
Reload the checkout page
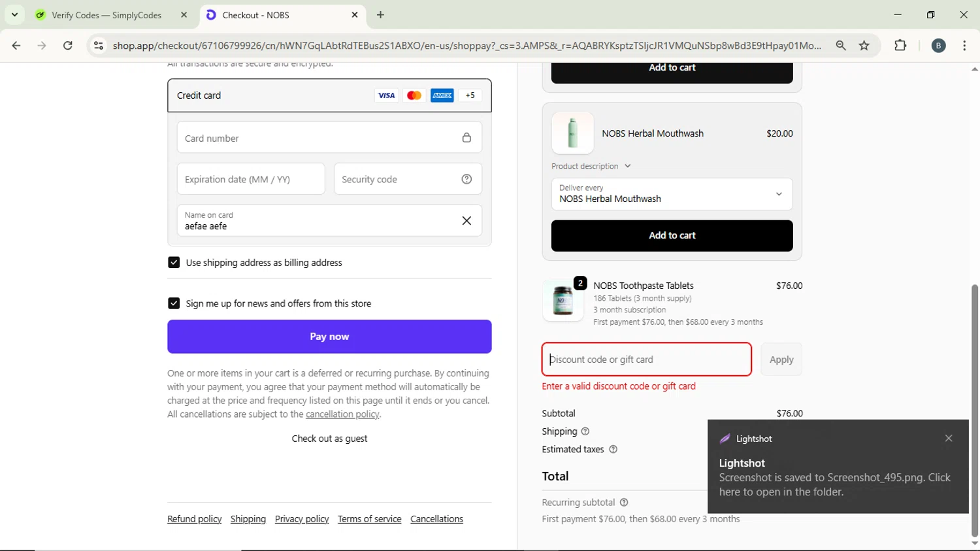(x=68, y=45)
